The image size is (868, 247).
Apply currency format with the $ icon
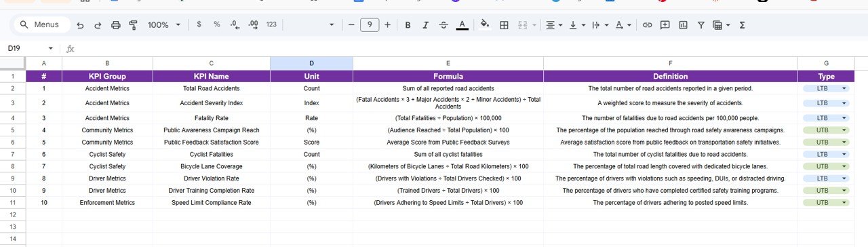[199, 24]
